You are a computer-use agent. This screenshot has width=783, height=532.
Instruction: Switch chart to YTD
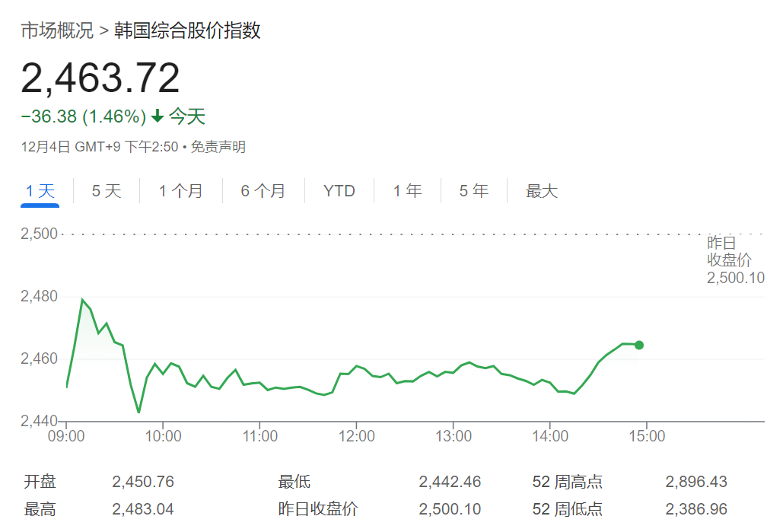(x=339, y=191)
